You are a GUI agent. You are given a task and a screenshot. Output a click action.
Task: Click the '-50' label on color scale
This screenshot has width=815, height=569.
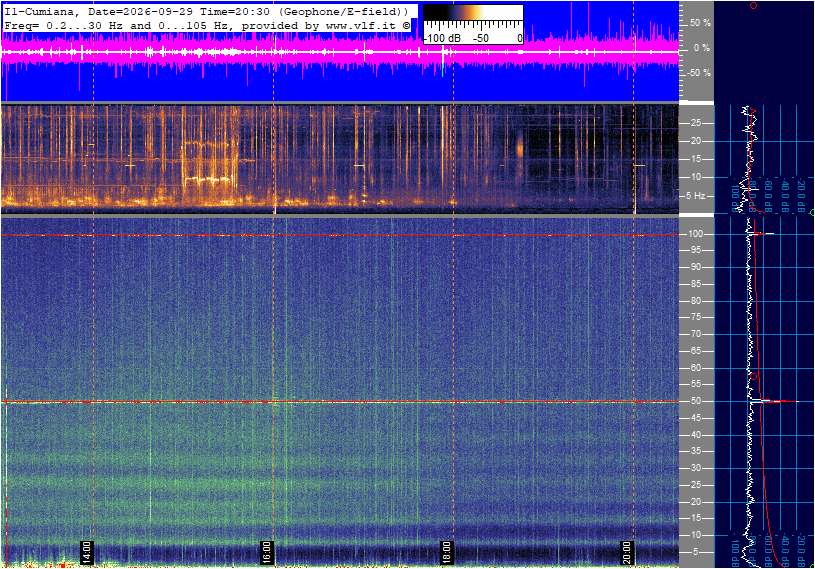point(481,38)
